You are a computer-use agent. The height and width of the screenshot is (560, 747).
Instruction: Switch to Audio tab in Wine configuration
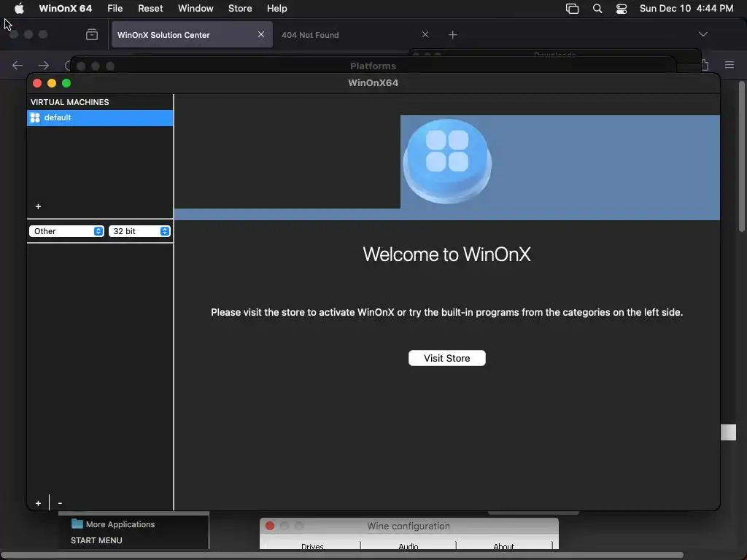point(409,545)
